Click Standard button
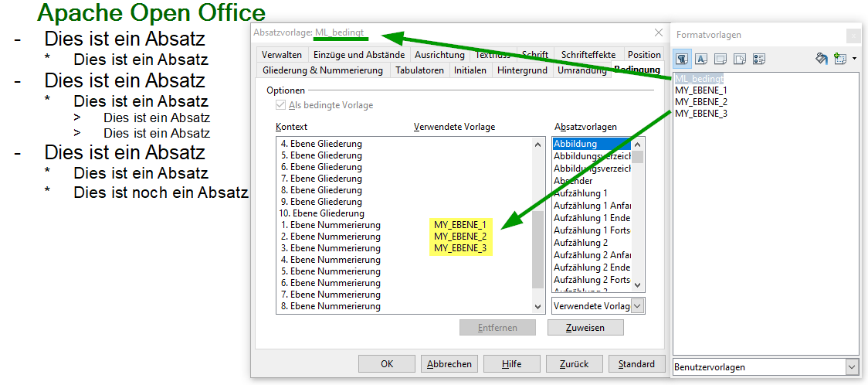Screen dimensions: 868x385 (x=636, y=364)
